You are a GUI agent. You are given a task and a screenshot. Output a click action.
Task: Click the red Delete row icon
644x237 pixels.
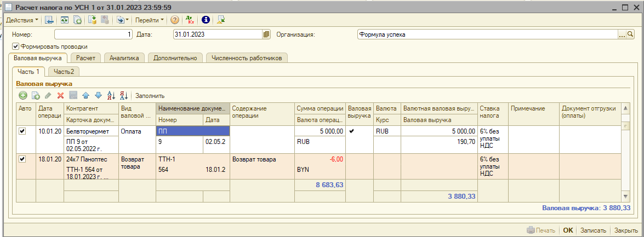point(61,95)
